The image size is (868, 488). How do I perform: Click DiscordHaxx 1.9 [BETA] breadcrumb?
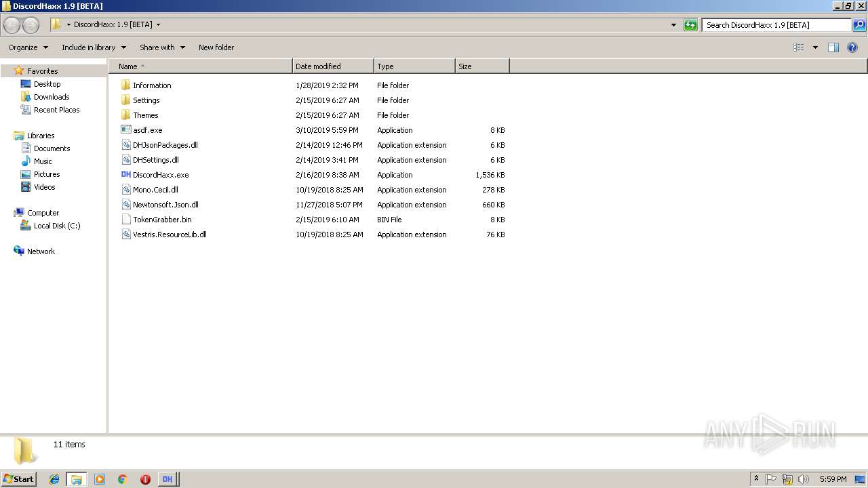click(x=113, y=25)
